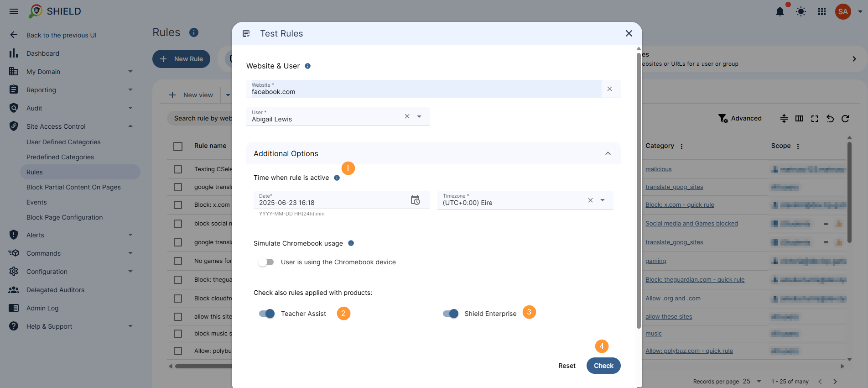Open the apps grid launcher
The height and width of the screenshot is (388, 868).
pyautogui.click(x=822, y=11)
